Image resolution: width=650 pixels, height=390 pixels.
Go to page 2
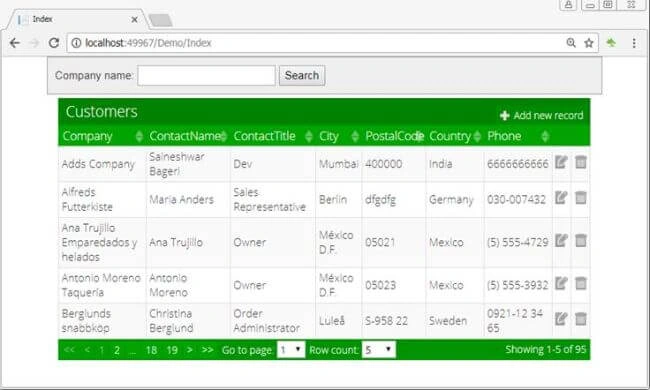117,350
